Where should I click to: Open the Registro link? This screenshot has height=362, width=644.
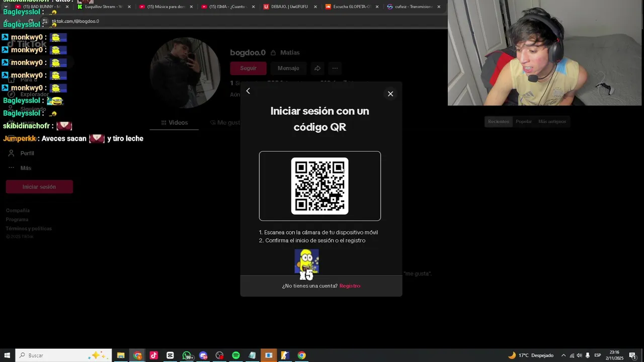coord(350,286)
